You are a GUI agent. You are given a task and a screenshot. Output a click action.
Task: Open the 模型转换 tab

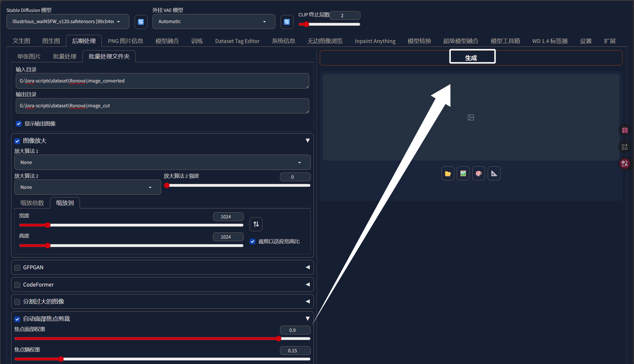pos(419,41)
